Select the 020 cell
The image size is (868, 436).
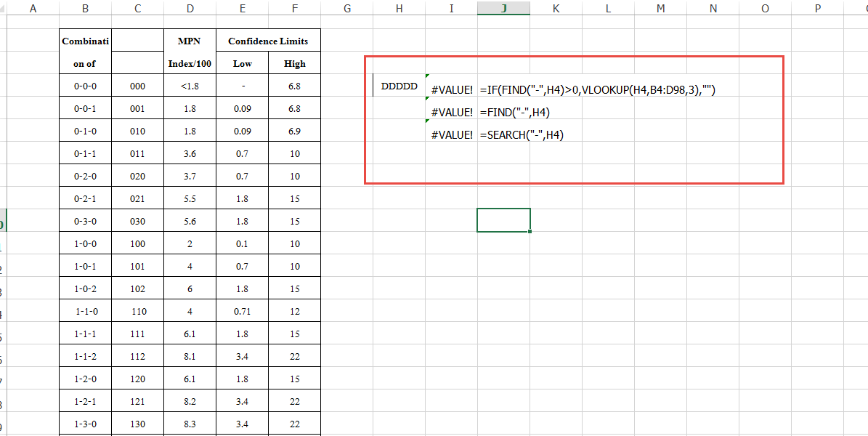[137, 176]
